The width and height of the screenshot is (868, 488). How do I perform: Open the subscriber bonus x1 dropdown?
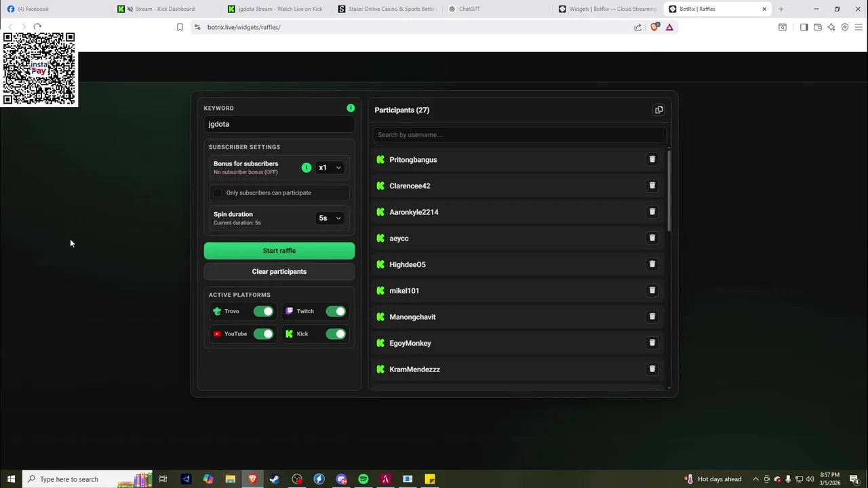point(330,167)
